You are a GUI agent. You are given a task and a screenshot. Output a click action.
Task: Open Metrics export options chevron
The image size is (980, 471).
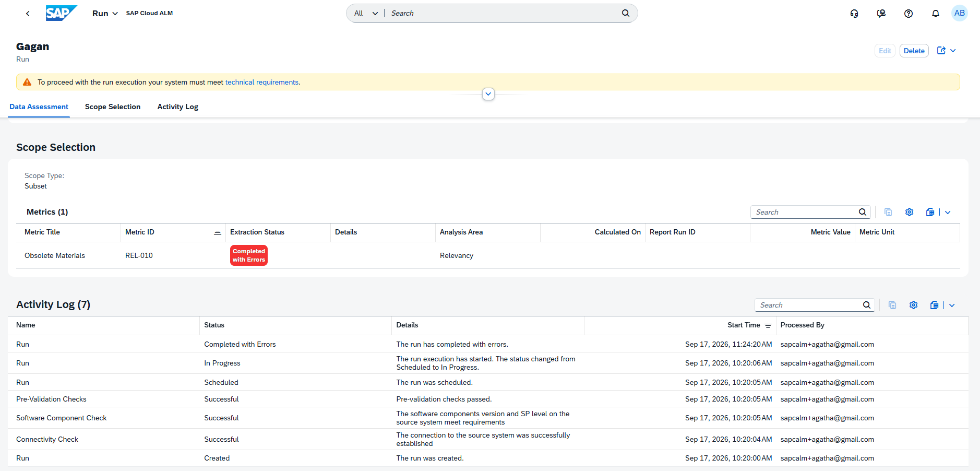point(948,212)
